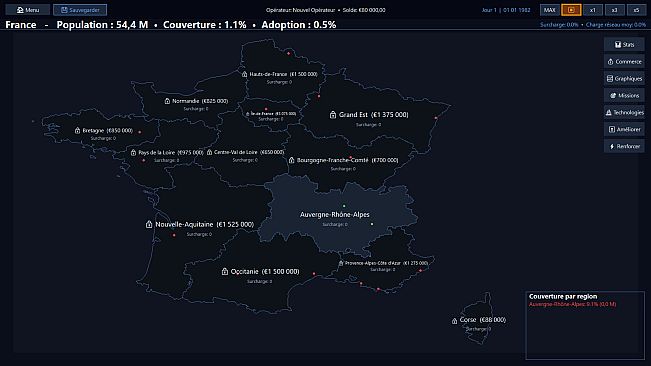Set game speed to x1
651x366 pixels.
(x=593, y=10)
